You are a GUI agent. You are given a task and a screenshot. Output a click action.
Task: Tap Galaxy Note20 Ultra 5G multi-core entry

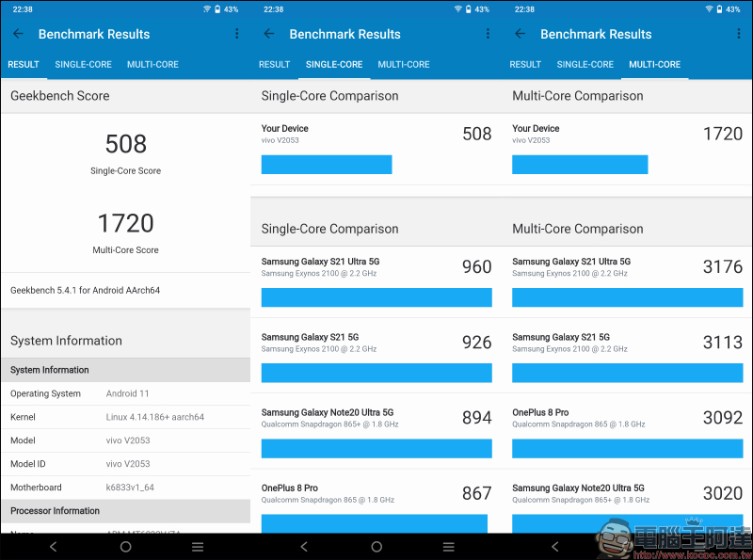(x=627, y=502)
